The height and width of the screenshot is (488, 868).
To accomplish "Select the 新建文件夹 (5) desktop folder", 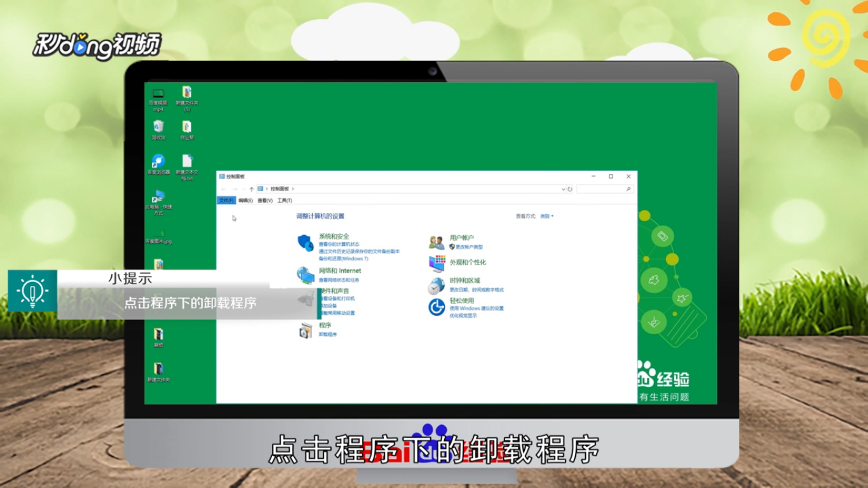I will tap(187, 99).
